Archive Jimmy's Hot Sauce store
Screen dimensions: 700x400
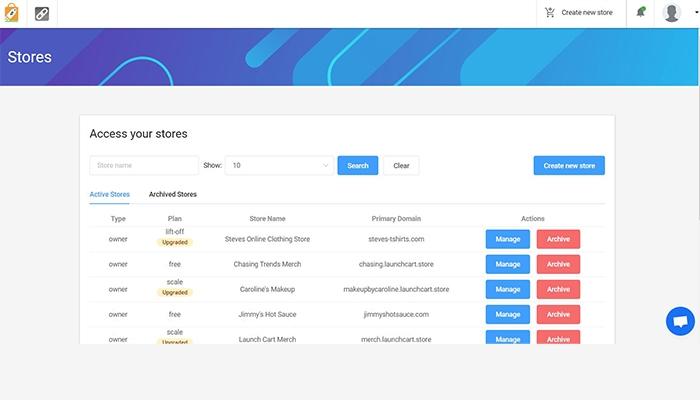click(558, 314)
